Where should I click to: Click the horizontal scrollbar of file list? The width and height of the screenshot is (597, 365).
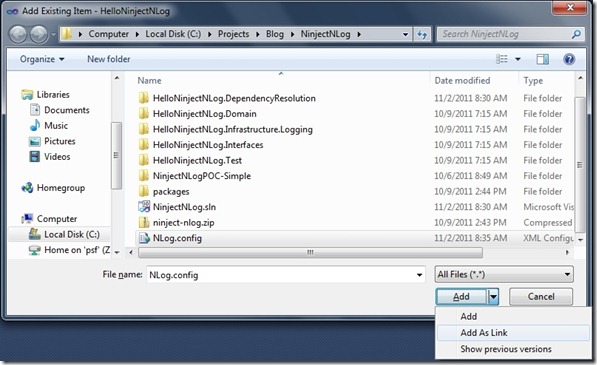coord(310,252)
